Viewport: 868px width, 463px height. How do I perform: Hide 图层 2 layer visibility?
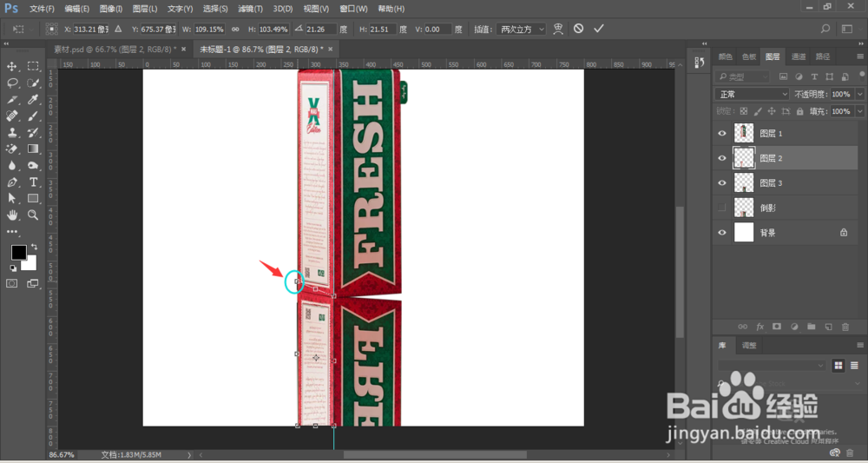point(722,158)
